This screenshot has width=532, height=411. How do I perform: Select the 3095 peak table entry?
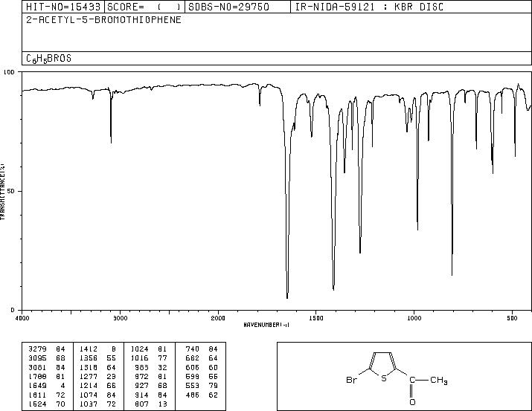click(x=47, y=358)
